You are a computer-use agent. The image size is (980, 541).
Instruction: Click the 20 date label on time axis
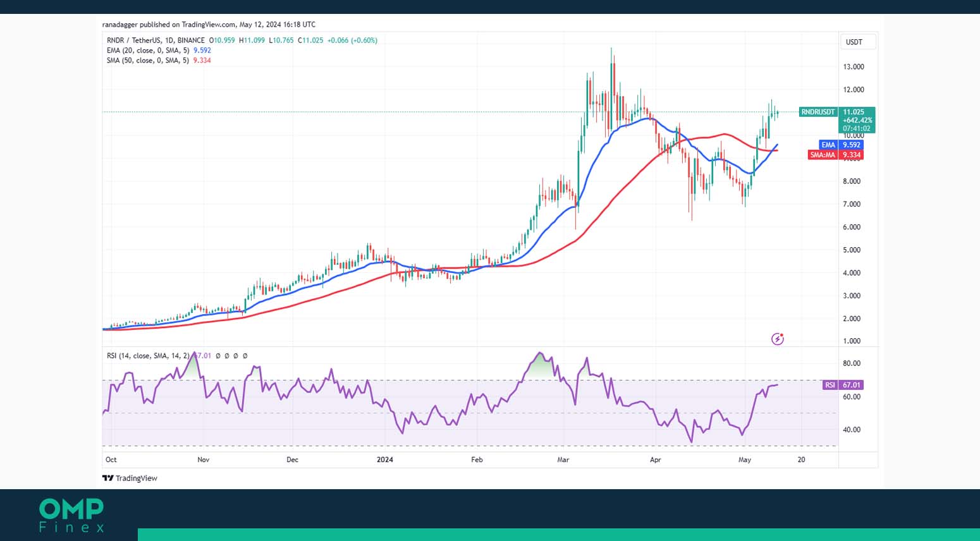point(801,459)
